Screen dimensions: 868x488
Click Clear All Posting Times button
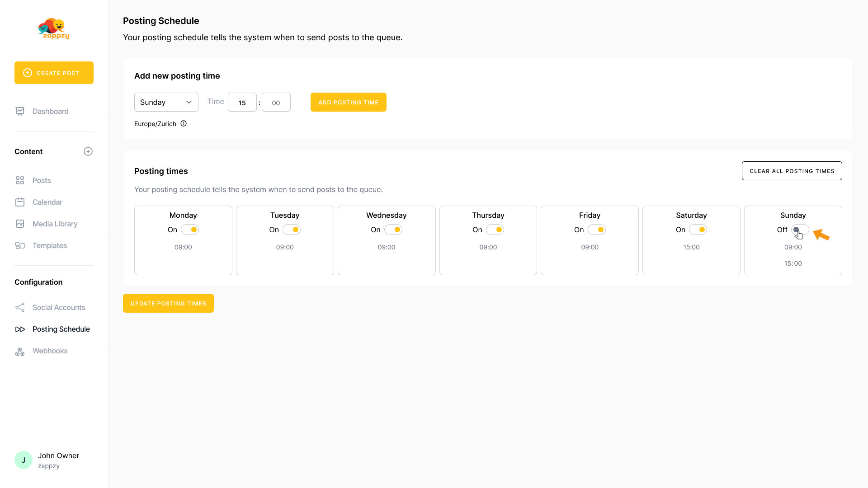coord(792,171)
